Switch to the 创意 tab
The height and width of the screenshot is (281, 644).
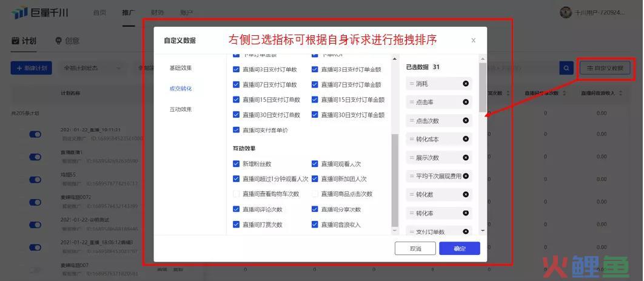tap(67, 41)
